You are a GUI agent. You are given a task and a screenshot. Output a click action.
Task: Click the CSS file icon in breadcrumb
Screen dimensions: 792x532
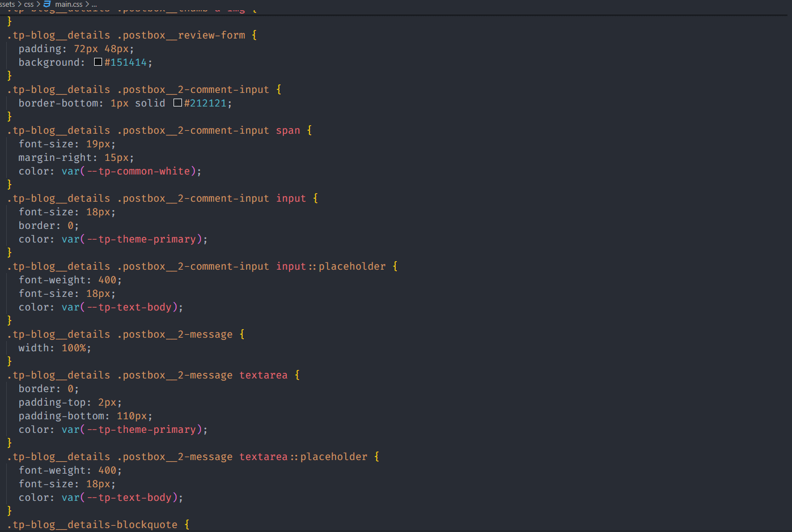(x=47, y=4)
